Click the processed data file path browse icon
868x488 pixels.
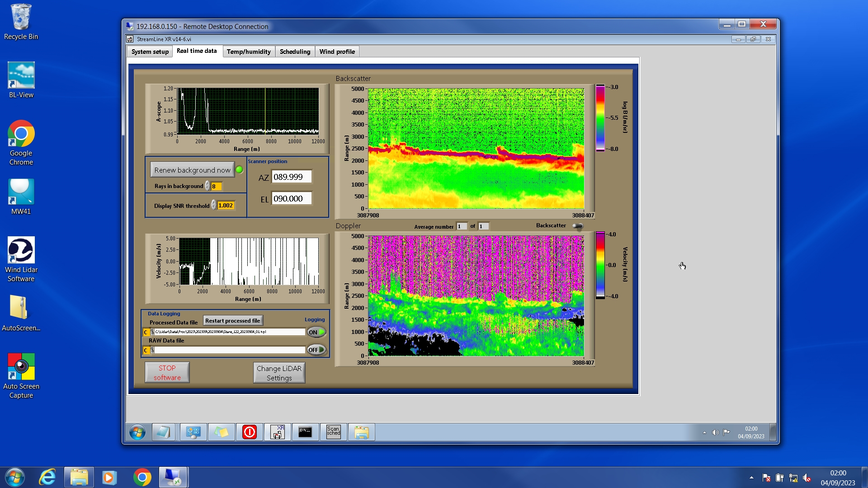[152, 332]
